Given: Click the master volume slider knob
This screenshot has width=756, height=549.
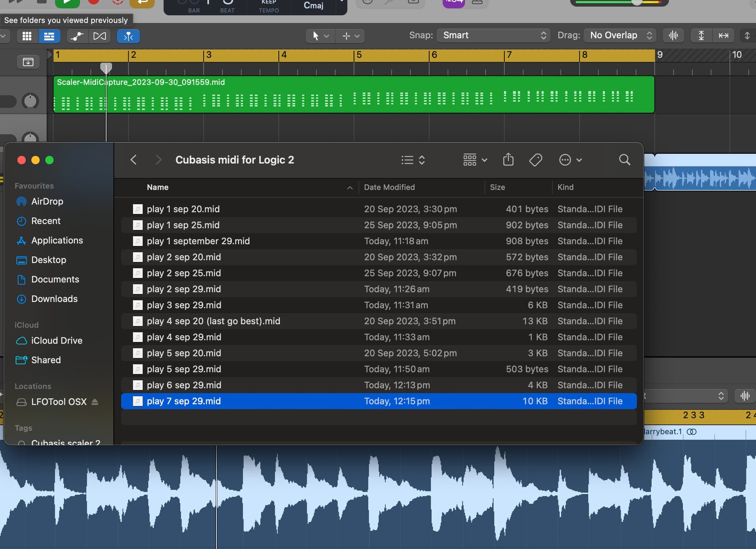Looking at the screenshot, I should (636, 2).
